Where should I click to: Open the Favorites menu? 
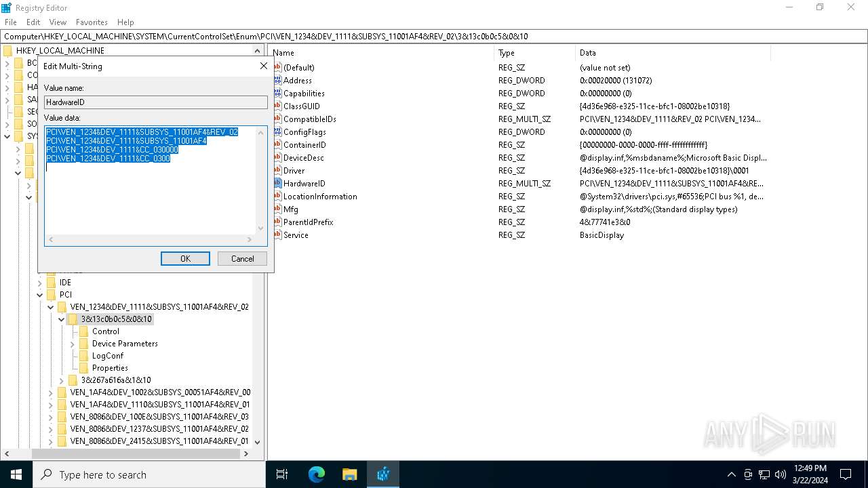pyautogui.click(x=92, y=22)
